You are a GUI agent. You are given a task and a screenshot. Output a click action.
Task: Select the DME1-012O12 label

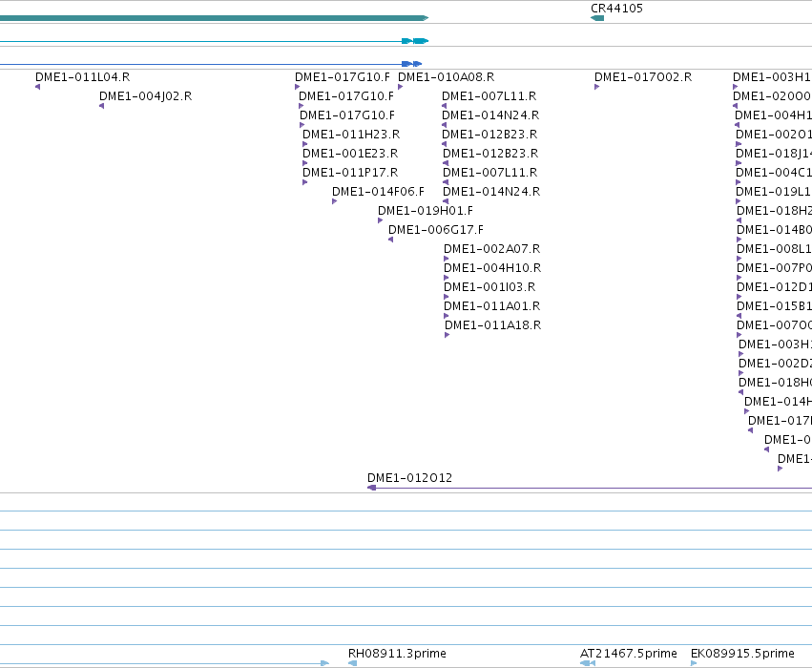click(x=409, y=478)
